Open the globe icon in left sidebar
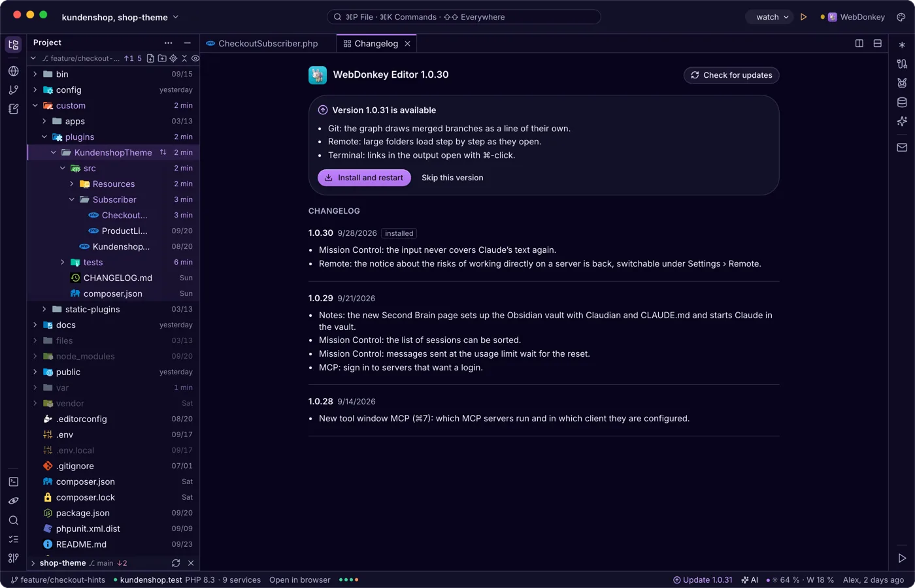This screenshot has width=915, height=588. (13, 71)
